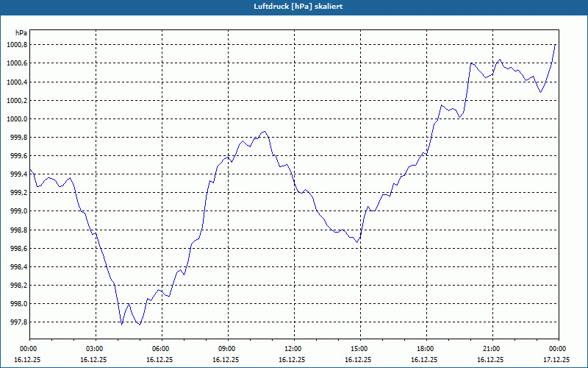Click the 999,2 axis label

click(x=19, y=193)
